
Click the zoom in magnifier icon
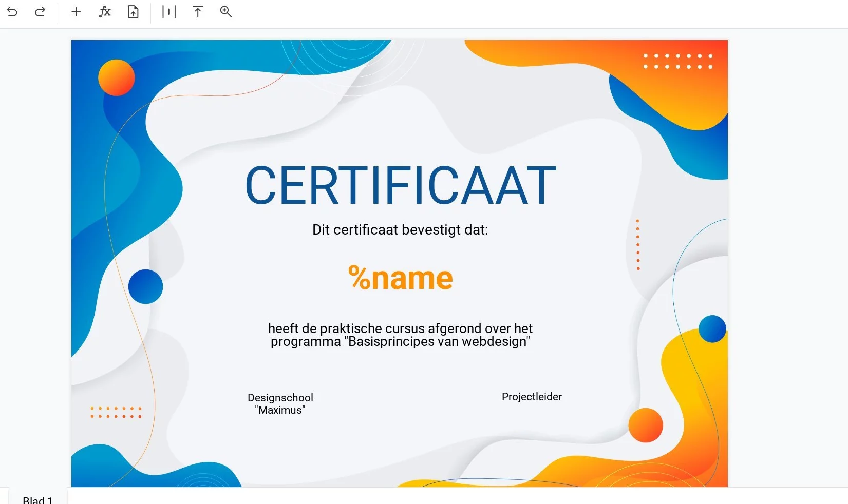point(226,12)
